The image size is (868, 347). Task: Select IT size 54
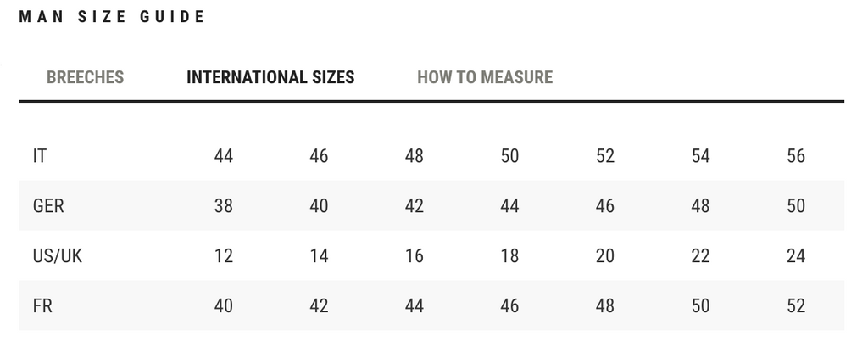point(700,156)
